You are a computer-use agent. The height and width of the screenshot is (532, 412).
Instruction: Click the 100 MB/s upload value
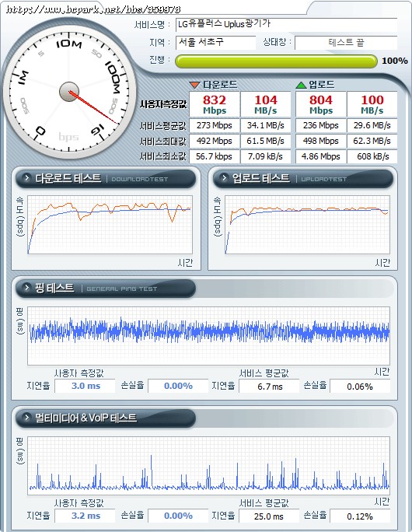pos(372,104)
